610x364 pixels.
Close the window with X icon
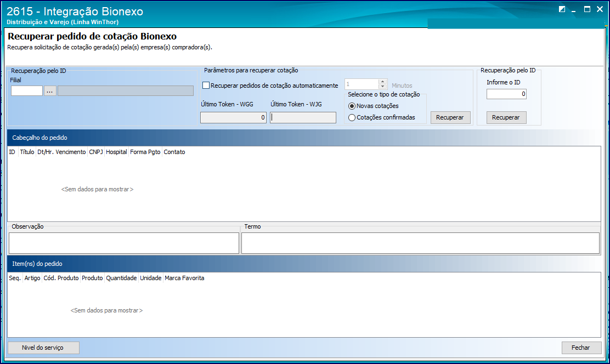(600, 9)
